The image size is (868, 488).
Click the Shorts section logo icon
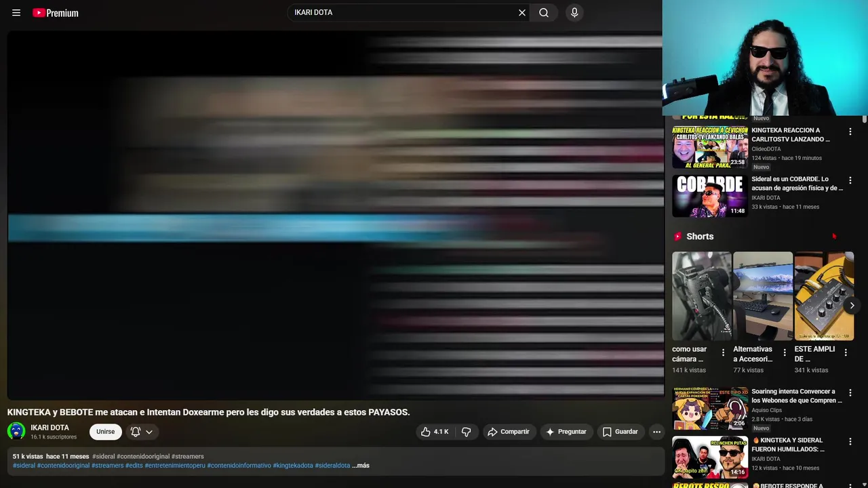click(677, 237)
